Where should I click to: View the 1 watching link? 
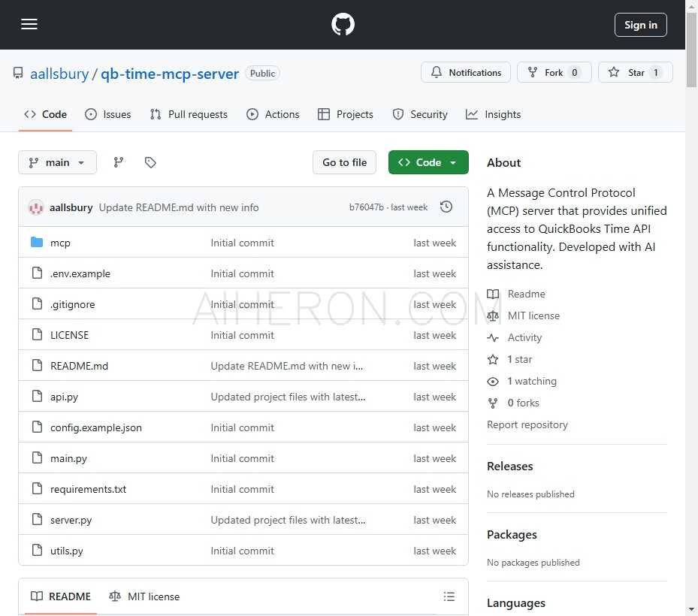[x=532, y=381]
